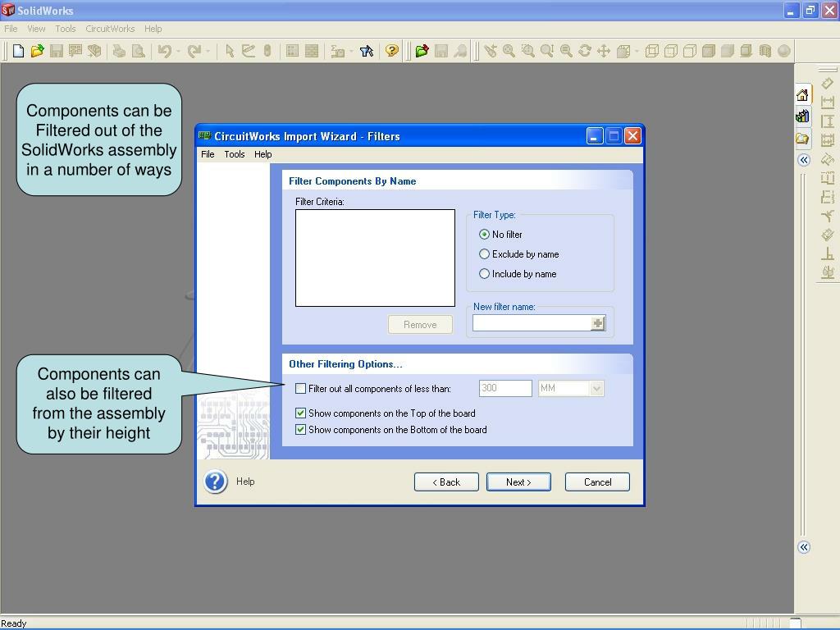
Task: Select Include by name radio button
Action: pos(484,274)
